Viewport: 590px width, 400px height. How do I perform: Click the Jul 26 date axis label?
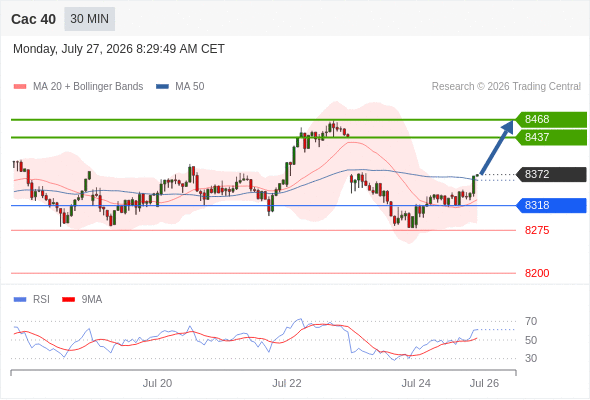coord(484,383)
